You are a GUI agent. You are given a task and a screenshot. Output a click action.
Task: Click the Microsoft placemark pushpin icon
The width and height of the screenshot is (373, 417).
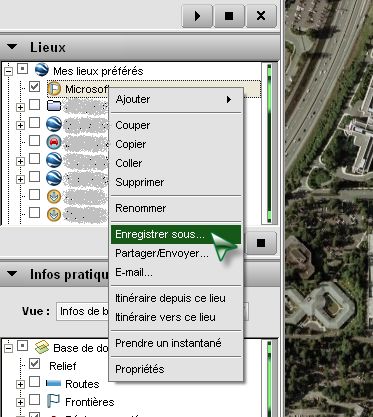[x=54, y=89]
